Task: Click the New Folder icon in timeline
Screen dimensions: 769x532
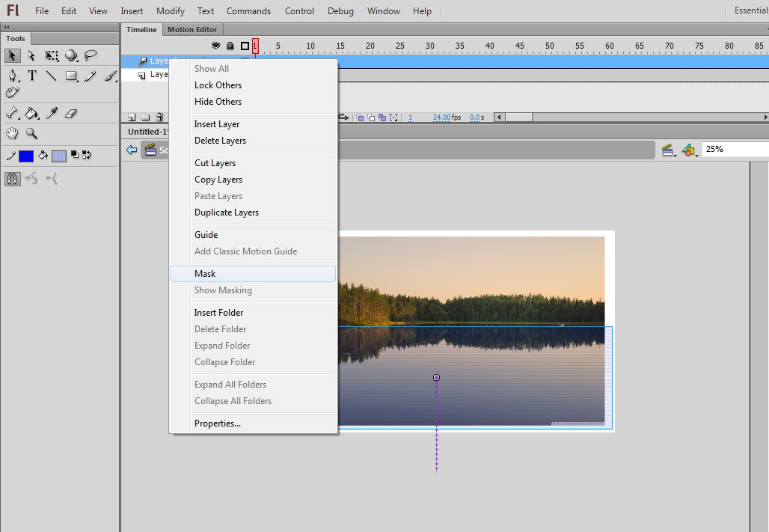Action: [x=146, y=117]
